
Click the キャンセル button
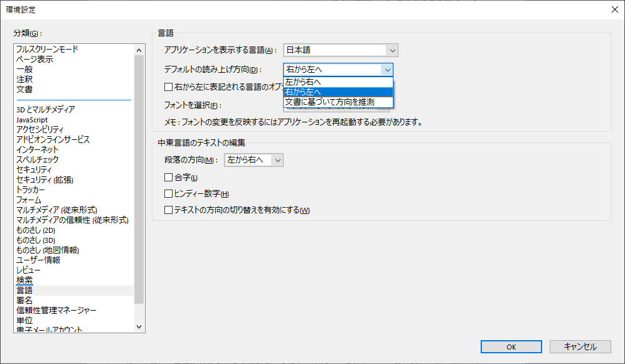tap(580, 347)
